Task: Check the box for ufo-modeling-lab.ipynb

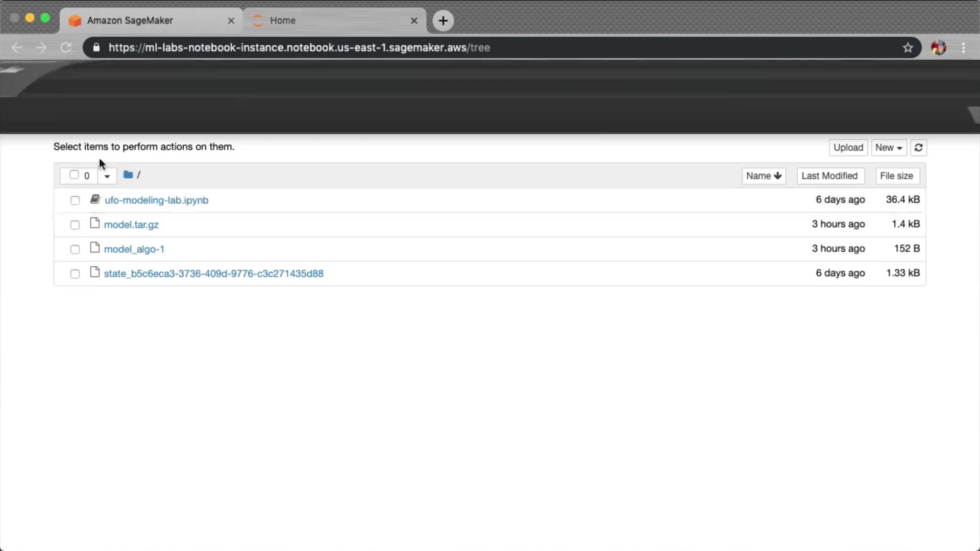Action: 75,201
